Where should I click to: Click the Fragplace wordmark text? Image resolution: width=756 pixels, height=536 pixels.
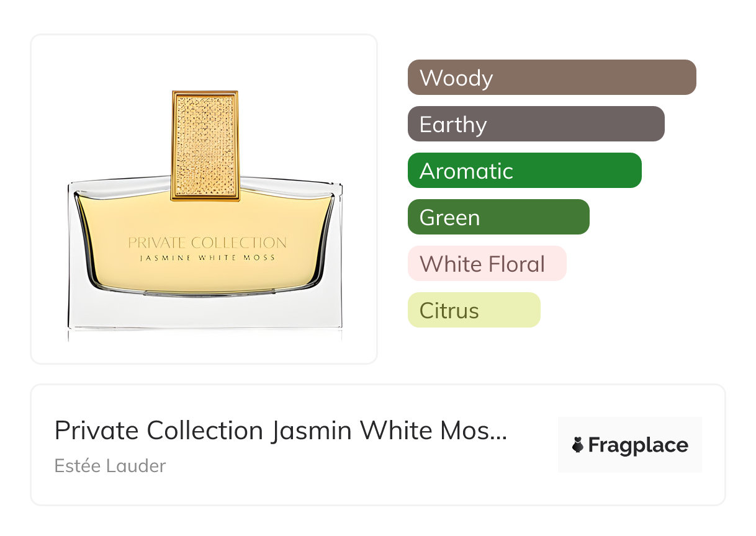638,445
